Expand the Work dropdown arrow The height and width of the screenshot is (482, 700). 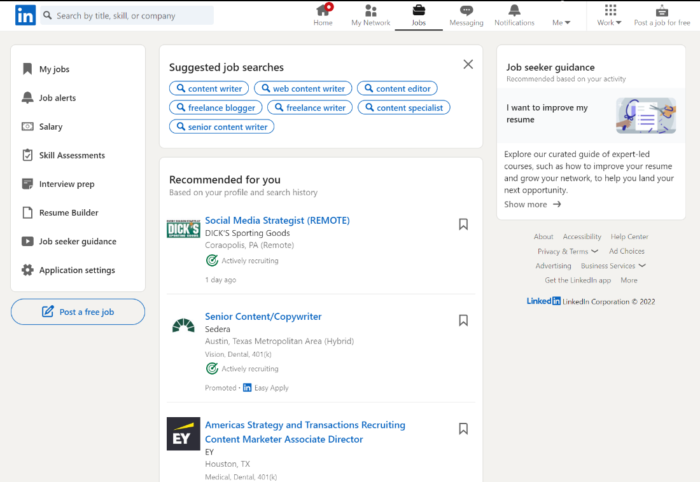click(x=618, y=22)
